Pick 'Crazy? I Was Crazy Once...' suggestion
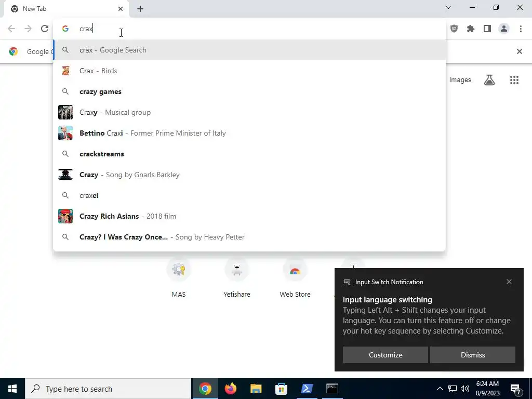Image resolution: width=532 pixels, height=399 pixels. (249, 237)
